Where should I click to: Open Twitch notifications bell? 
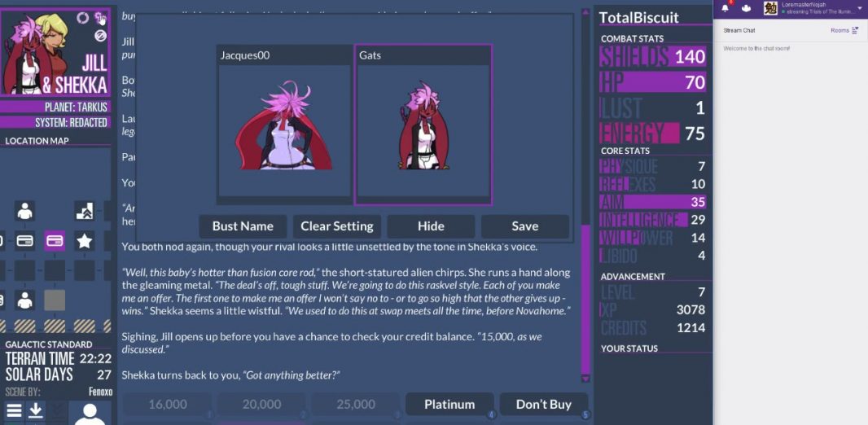[x=725, y=8]
